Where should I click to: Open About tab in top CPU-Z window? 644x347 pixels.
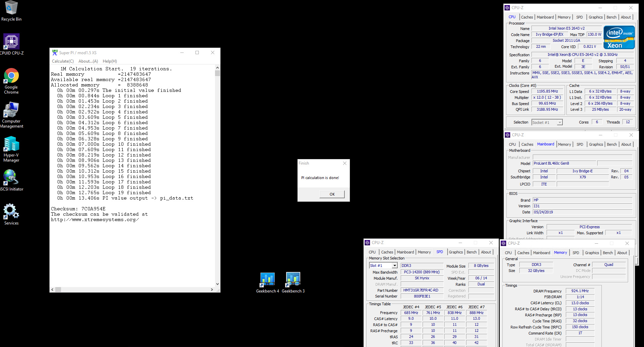(x=626, y=17)
